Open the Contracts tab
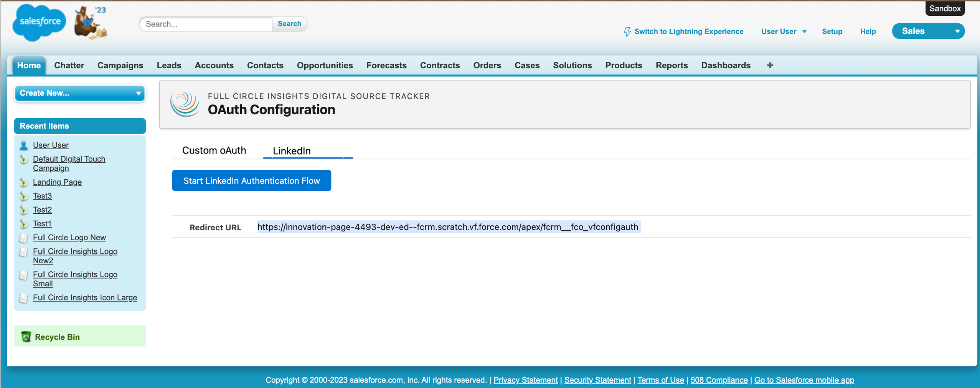 [440, 65]
